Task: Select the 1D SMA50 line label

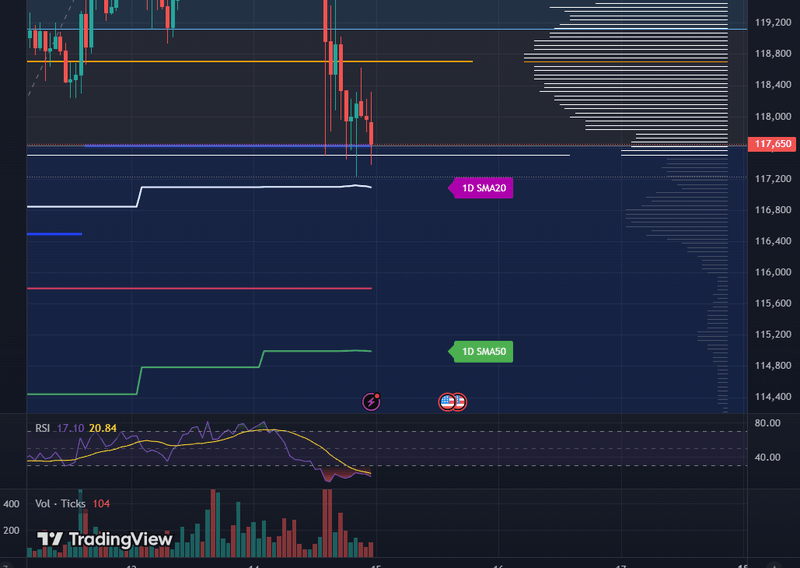Action: tap(481, 352)
